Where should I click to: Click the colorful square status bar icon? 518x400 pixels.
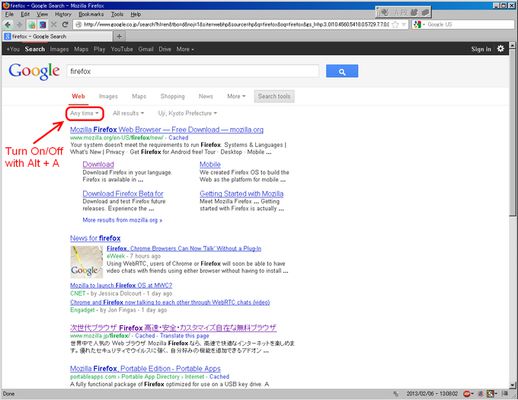[x=490, y=394]
